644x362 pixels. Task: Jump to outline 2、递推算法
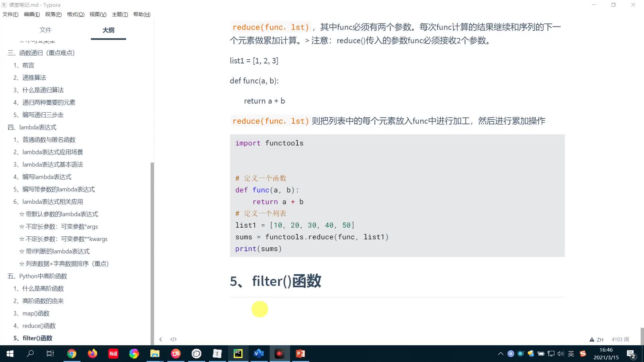tap(30, 78)
